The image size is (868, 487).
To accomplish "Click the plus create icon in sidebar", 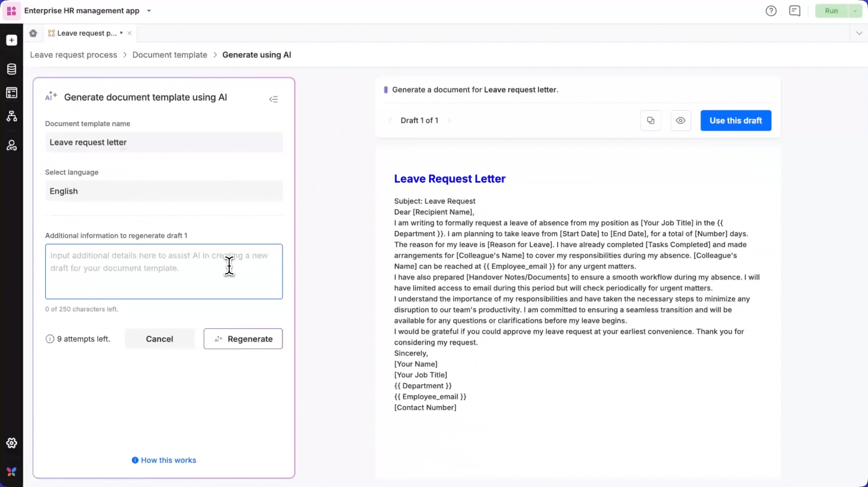I will pyautogui.click(x=12, y=40).
